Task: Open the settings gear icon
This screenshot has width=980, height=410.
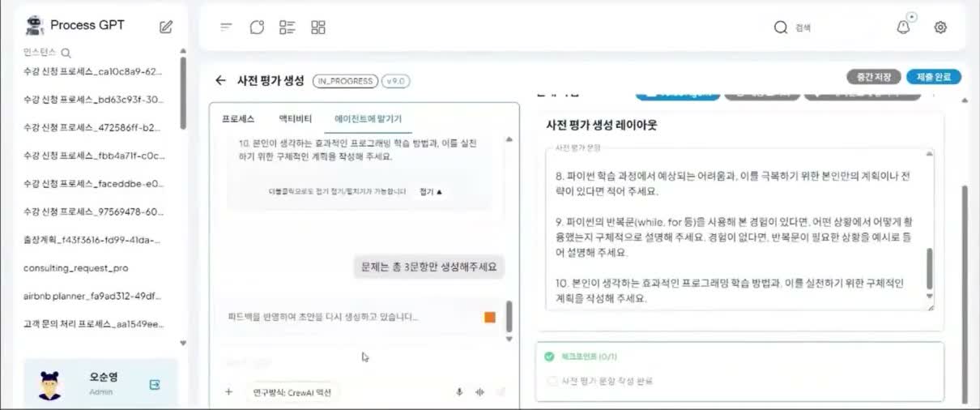Action: [x=940, y=28]
